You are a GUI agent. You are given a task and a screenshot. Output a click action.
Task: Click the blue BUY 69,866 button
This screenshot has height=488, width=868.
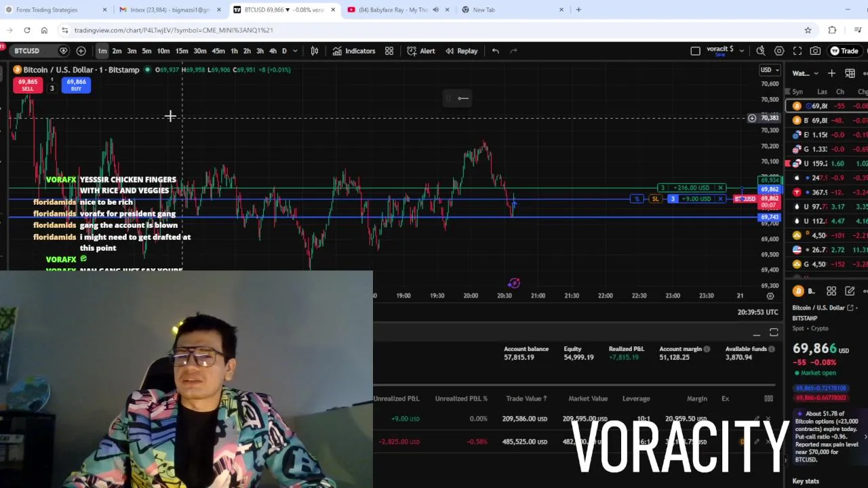tap(76, 85)
